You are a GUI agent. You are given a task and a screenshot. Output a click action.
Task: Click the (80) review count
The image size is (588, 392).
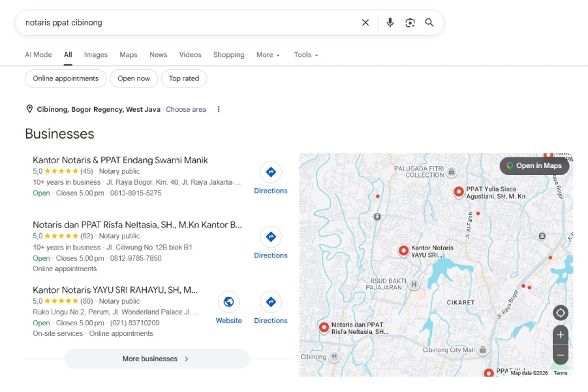coord(87,301)
